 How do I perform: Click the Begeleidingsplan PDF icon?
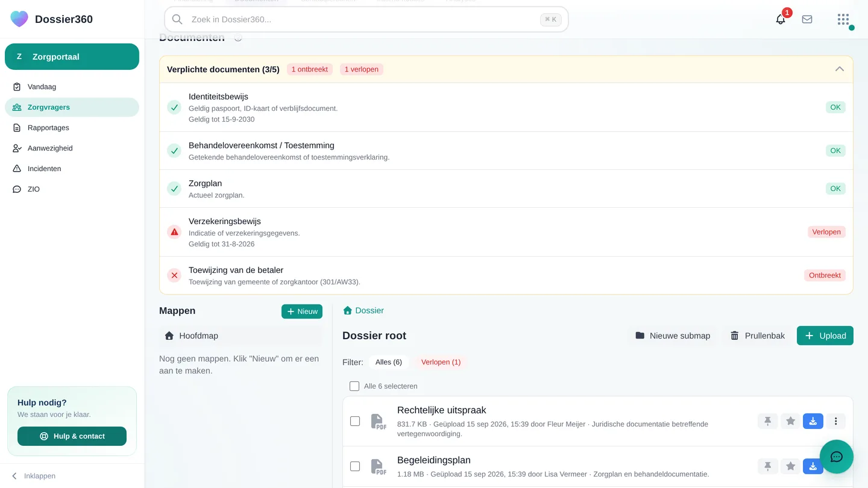[x=379, y=467]
